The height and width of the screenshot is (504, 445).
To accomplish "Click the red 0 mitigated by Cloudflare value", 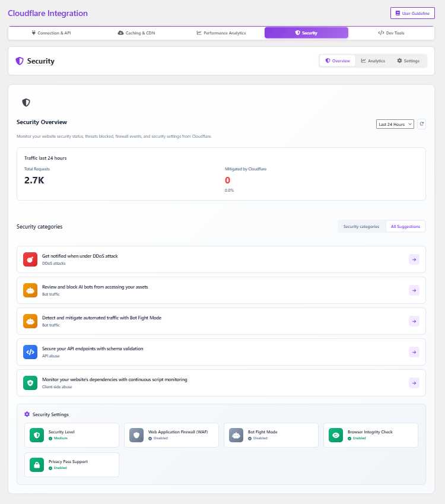I will (227, 180).
